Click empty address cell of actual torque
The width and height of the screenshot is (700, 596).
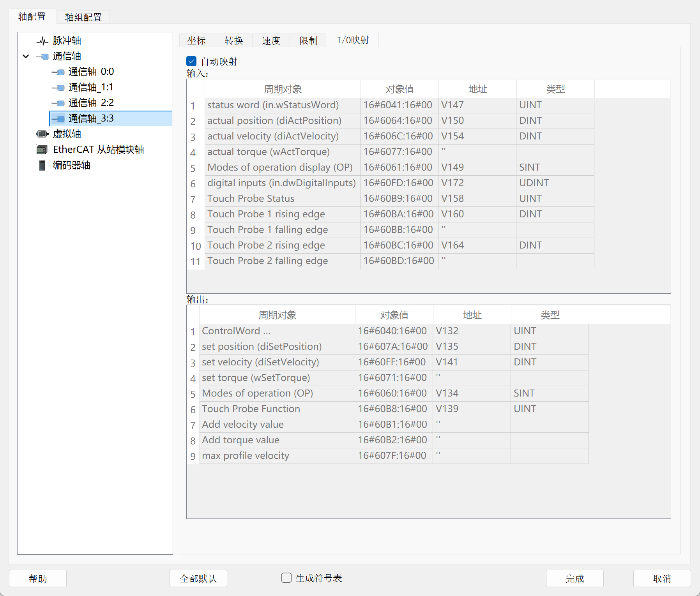(477, 152)
